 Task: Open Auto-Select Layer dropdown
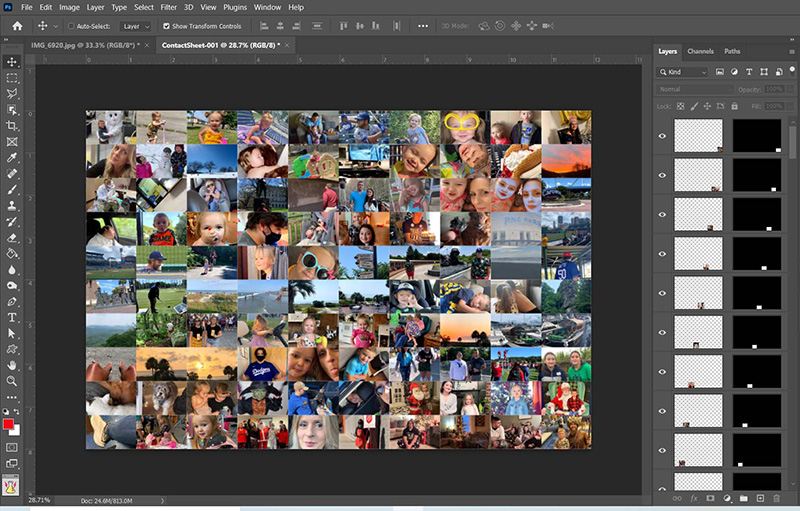click(136, 26)
